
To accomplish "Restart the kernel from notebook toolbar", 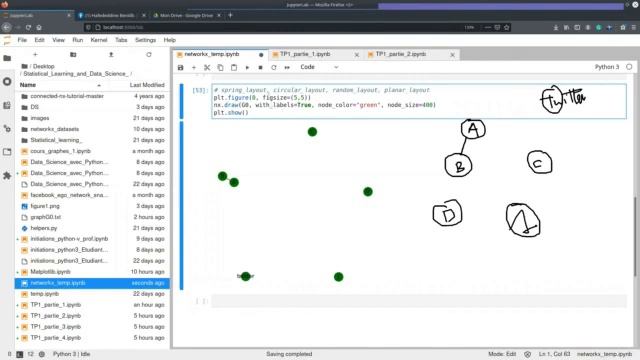I will click(x=273, y=67).
